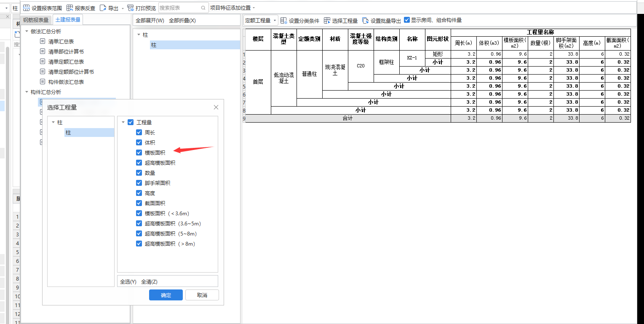644x324 pixels.
Task: Close the 选择工程量 dialog
Action: [x=216, y=107]
